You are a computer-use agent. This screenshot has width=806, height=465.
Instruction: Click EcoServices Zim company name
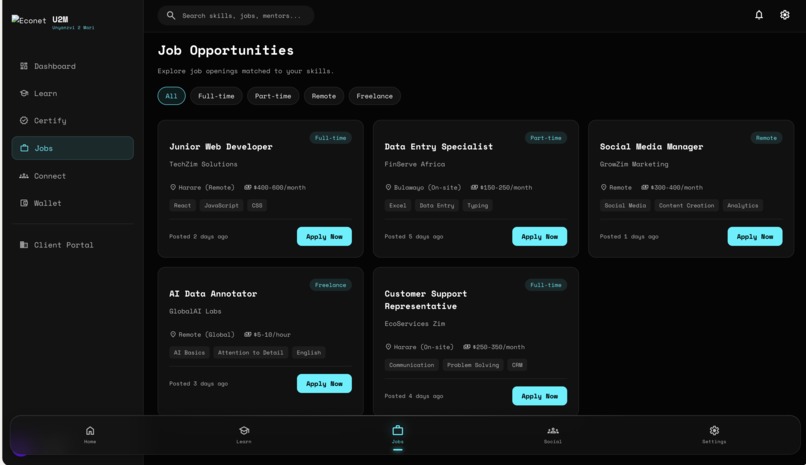[x=414, y=323]
